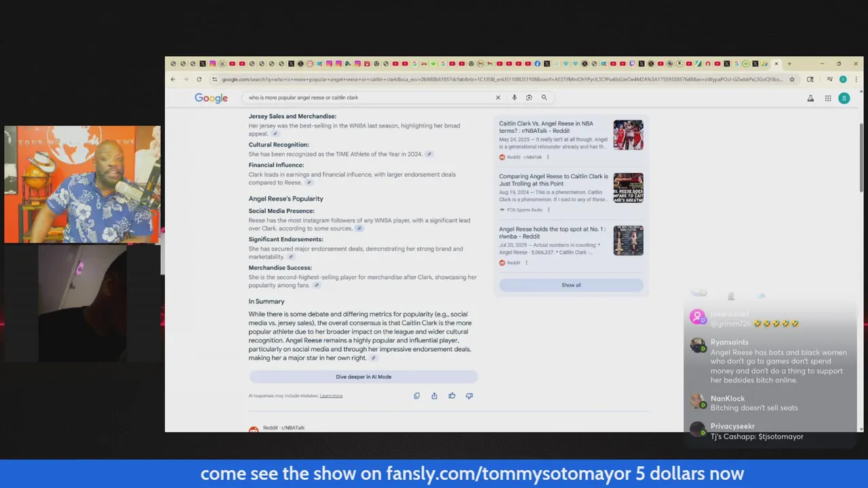Open the Google apps grid

pos(828,98)
